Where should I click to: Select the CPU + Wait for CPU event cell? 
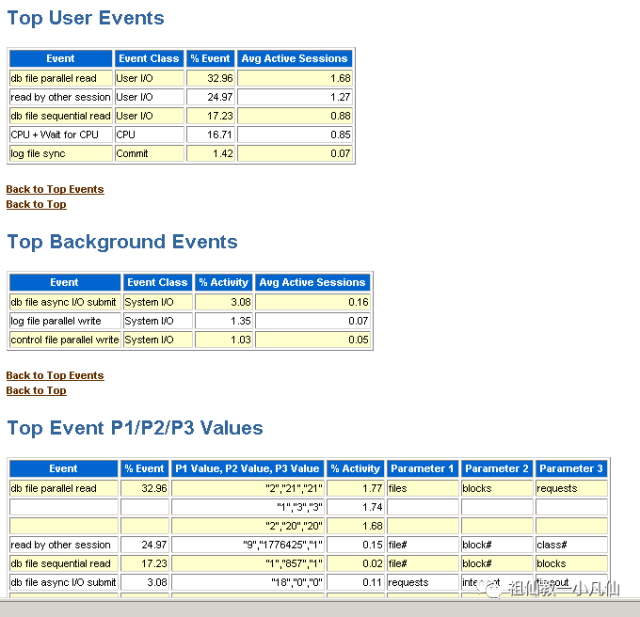click(61, 135)
